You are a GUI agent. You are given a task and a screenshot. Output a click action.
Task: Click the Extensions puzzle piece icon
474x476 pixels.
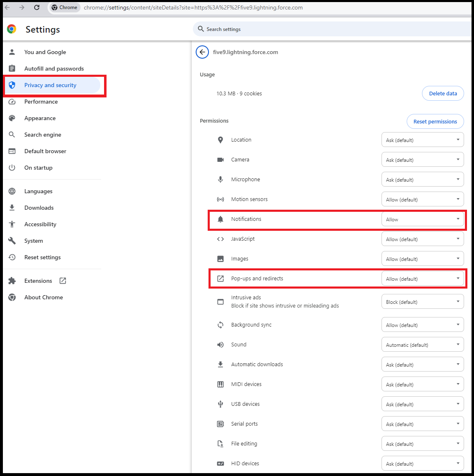12,281
